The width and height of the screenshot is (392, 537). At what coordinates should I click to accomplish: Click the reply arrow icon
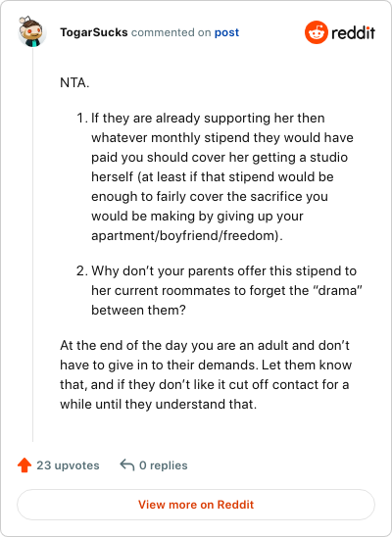coord(127,465)
